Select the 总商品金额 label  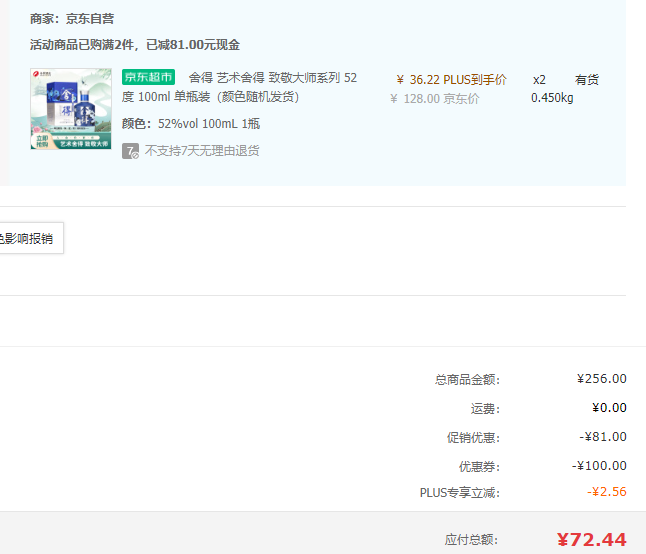point(468,379)
